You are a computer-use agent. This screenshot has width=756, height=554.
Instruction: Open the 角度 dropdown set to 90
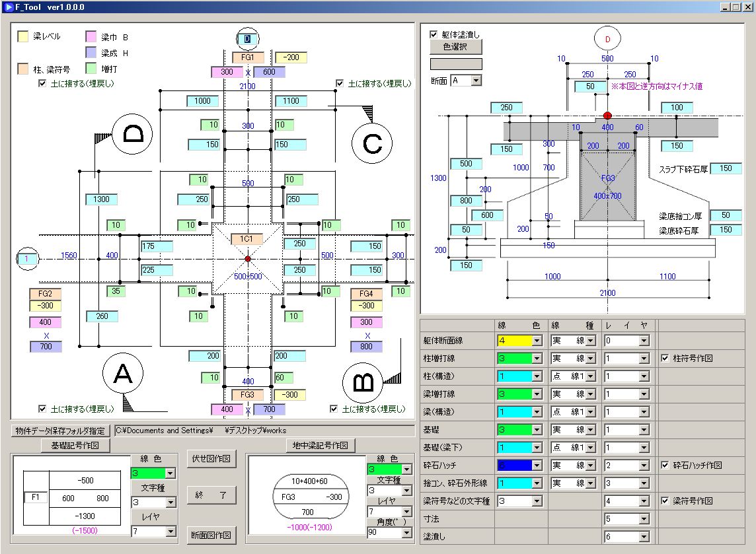406,533
